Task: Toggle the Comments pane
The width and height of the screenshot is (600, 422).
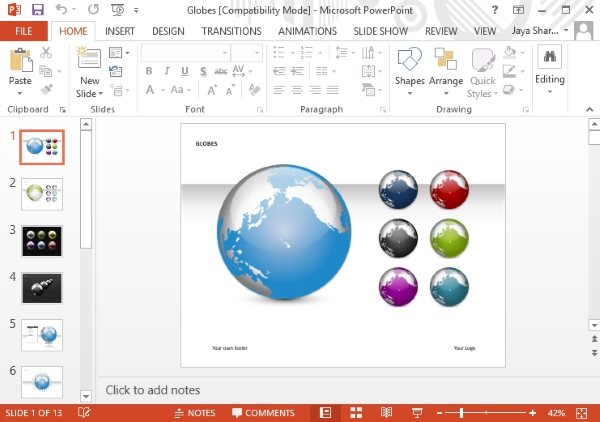Action: coord(263,413)
